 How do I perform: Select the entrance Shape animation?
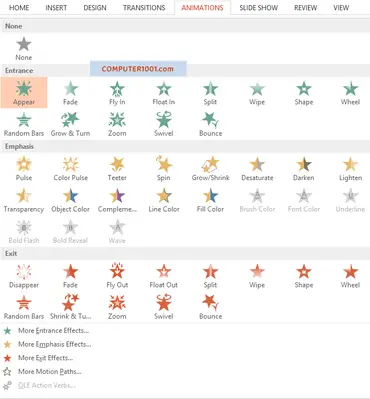click(304, 93)
